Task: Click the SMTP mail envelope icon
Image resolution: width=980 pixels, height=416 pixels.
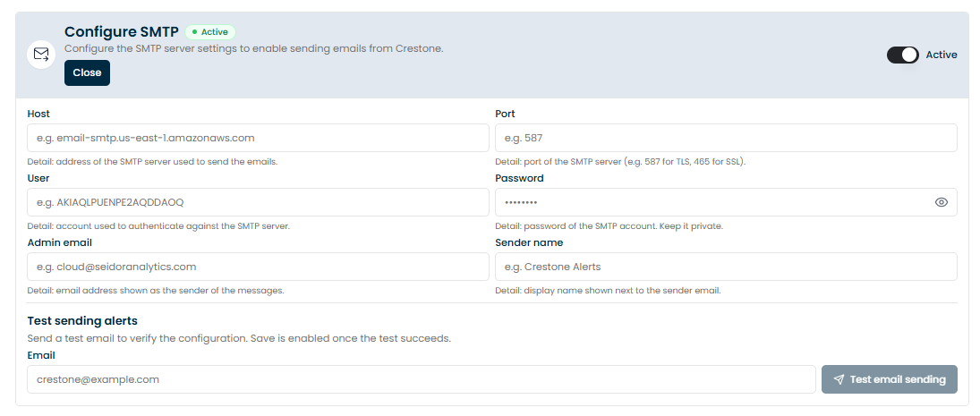Action: 41,55
